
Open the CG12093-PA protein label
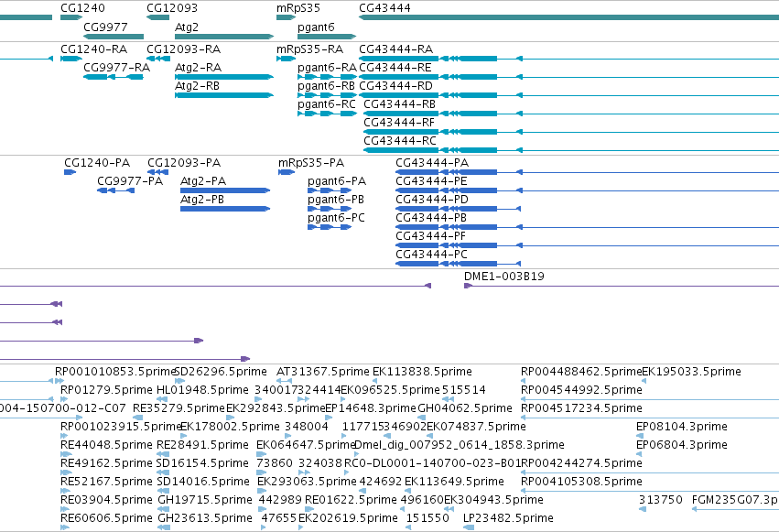point(184,163)
